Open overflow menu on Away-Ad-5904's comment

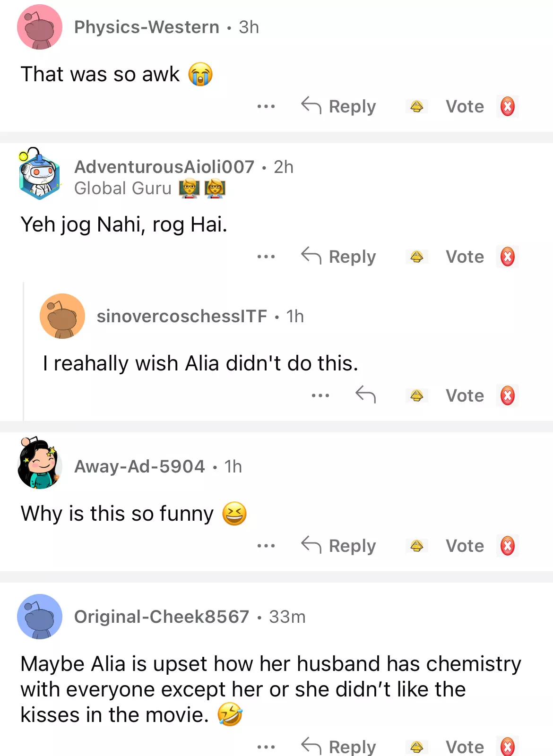tap(266, 546)
